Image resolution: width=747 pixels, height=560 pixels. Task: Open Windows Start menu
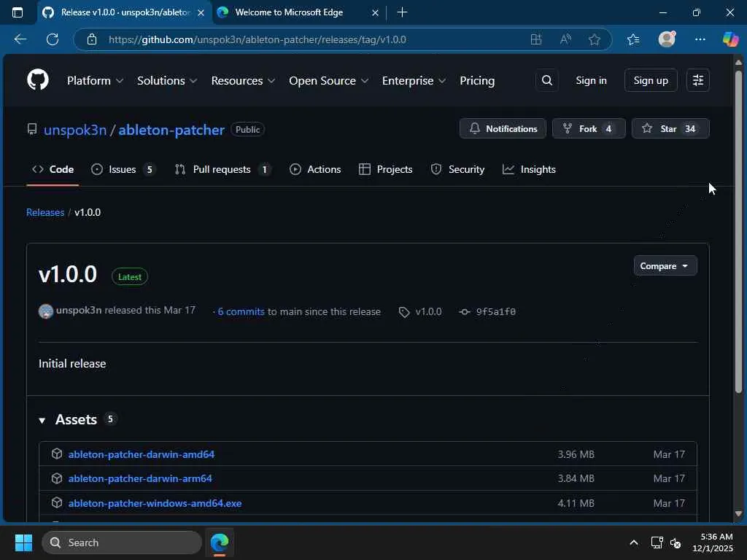pyautogui.click(x=23, y=542)
